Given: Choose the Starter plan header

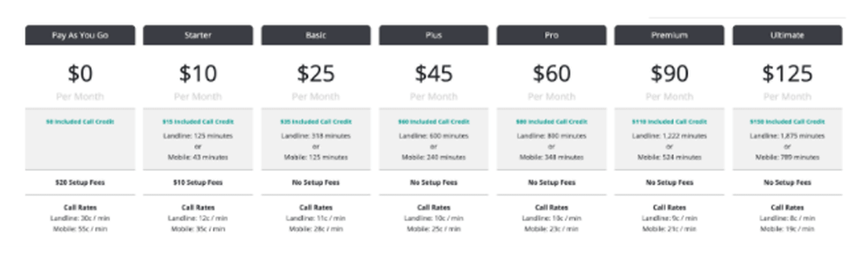Looking at the screenshot, I should (198, 35).
